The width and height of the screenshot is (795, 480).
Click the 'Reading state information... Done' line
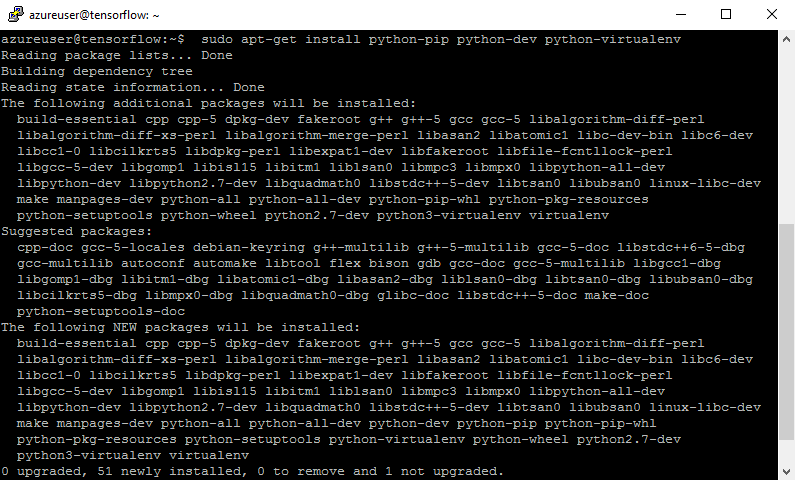point(133,87)
